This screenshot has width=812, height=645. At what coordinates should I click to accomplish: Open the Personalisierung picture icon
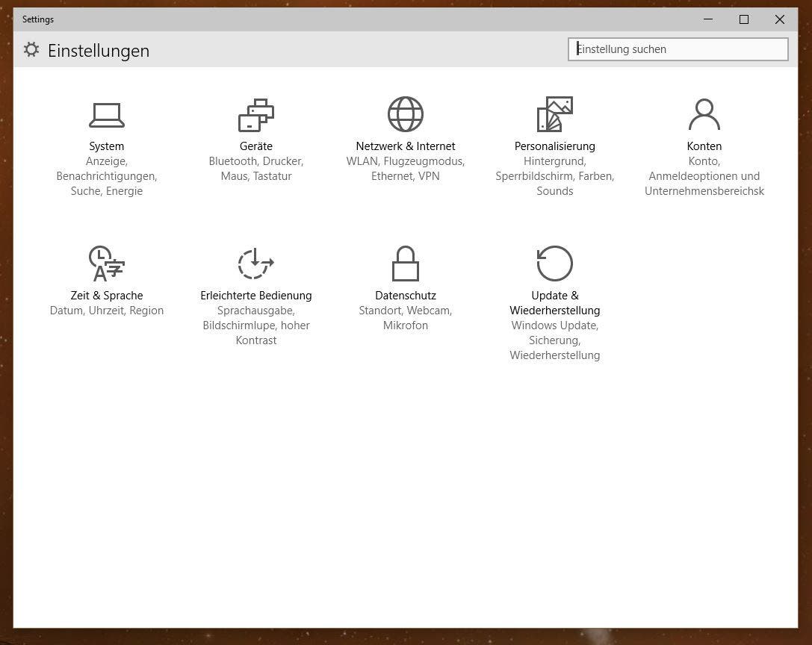554,114
